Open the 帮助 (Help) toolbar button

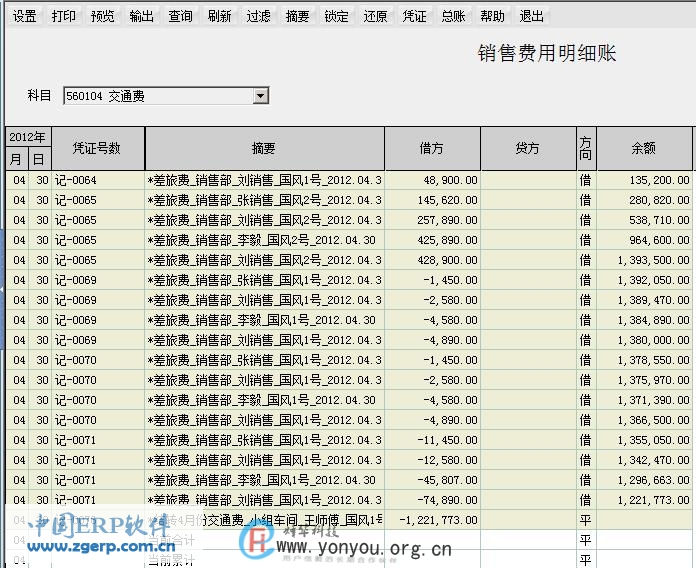click(492, 16)
